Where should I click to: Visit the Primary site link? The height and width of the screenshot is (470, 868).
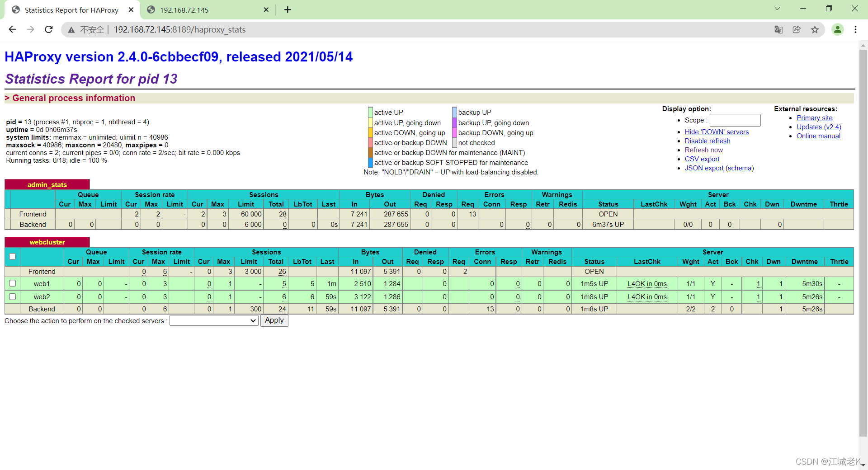point(814,118)
